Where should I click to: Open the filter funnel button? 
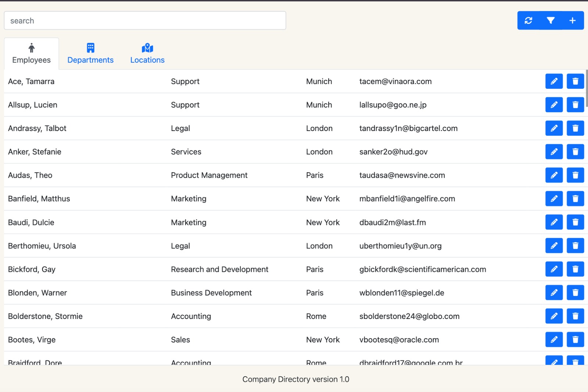point(551,21)
